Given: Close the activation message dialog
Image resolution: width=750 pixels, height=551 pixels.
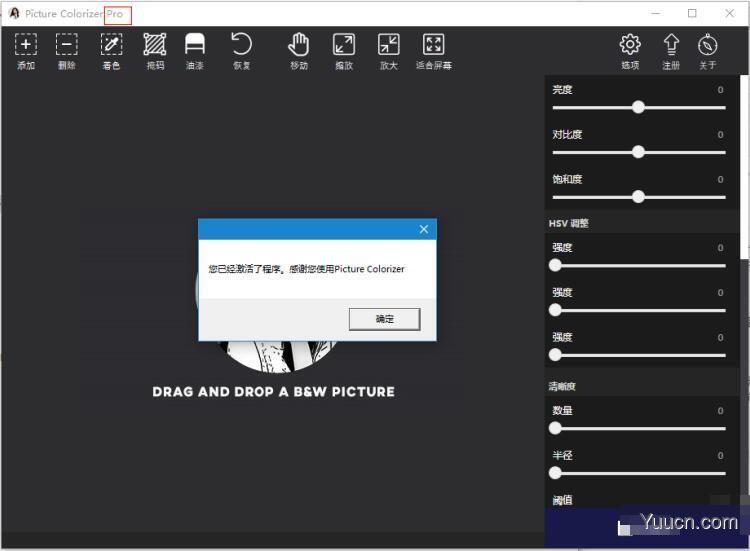Looking at the screenshot, I should click(424, 229).
